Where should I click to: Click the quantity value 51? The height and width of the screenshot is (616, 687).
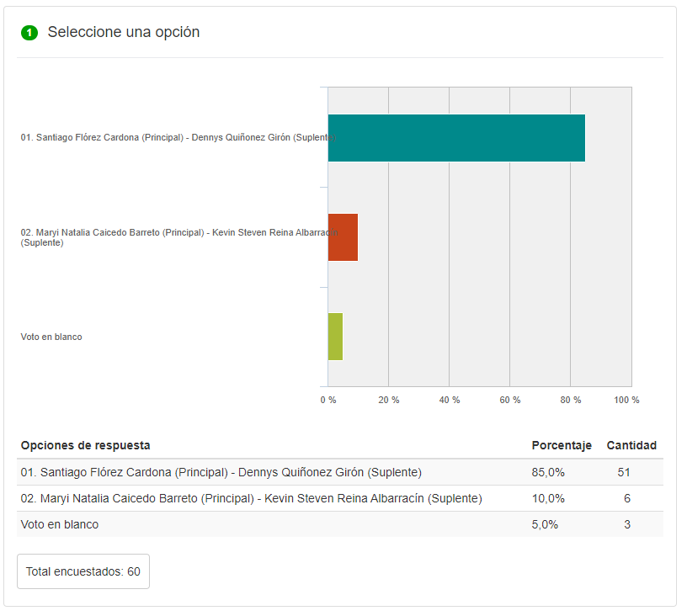tap(624, 472)
